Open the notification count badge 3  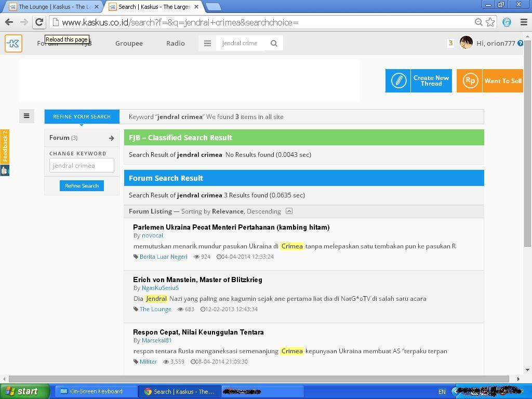click(x=450, y=43)
